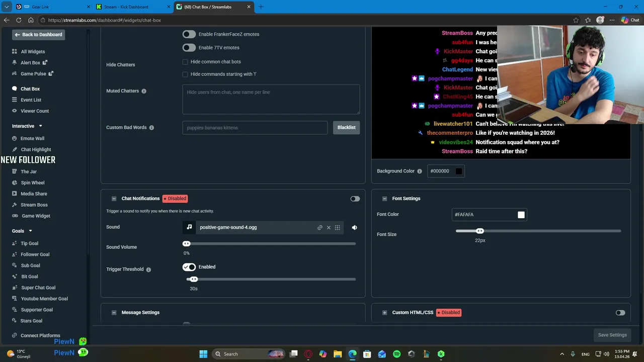Open Opera browser from the taskbar
The height and width of the screenshot is (362, 644).
308,354
